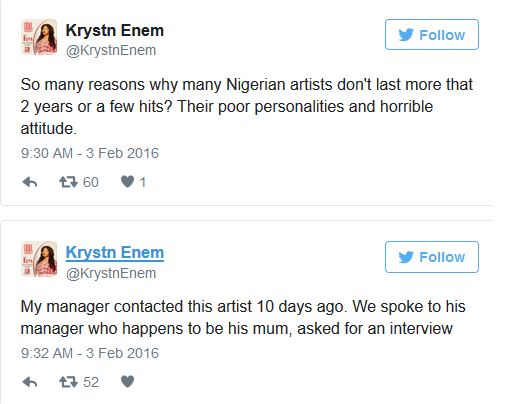528x404 pixels.
Task: Reply to the 9:32 AM tweet
Action: pos(30,382)
